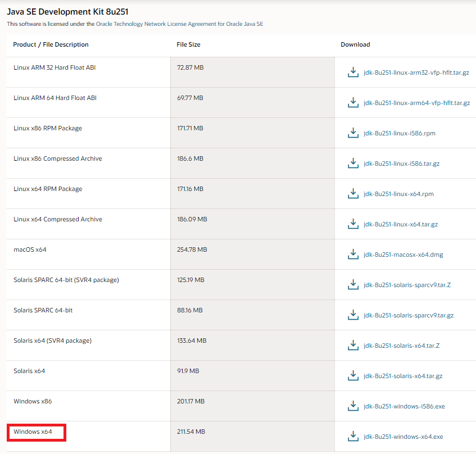Click the 'Download' column header
The height and width of the screenshot is (454, 476).
(355, 44)
